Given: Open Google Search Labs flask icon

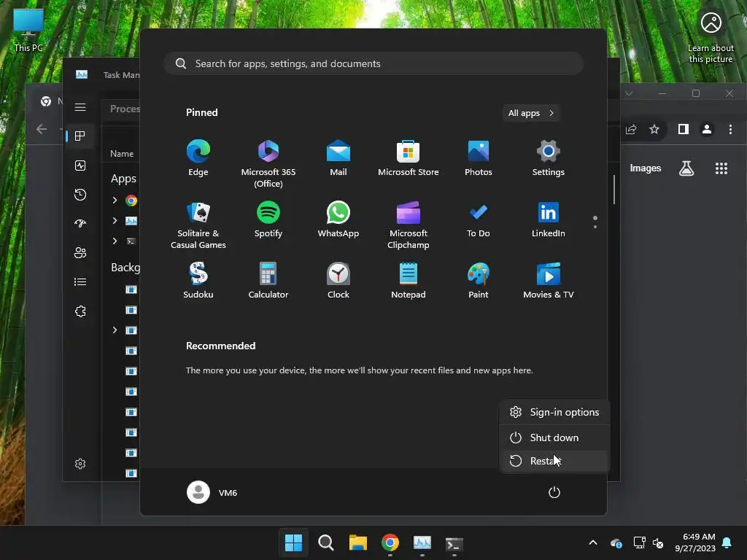Looking at the screenshot, I should click(686, 168).
